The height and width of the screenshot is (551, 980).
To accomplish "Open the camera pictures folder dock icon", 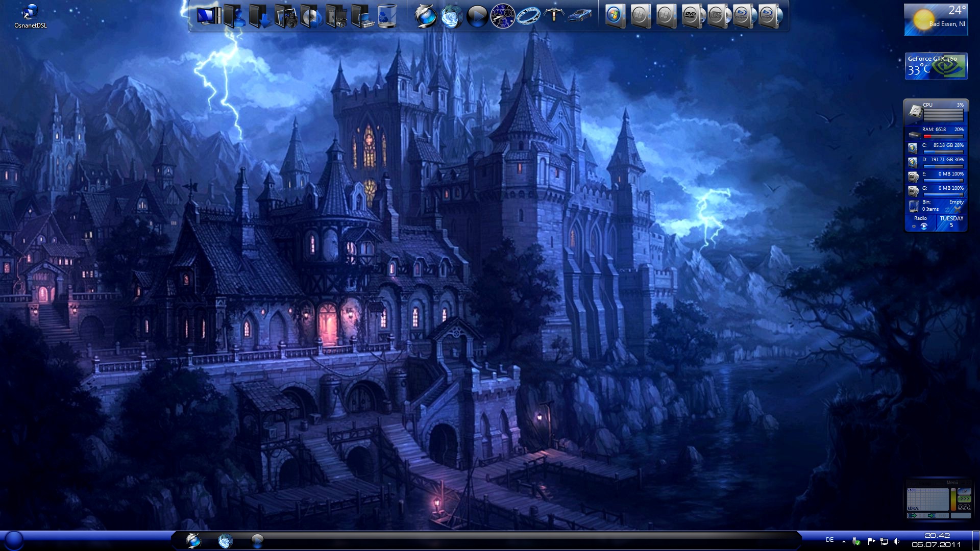I will point(286,17).
